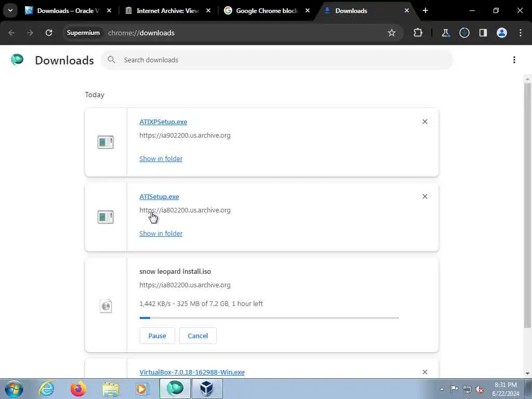Click the muted volume tray icon
532x399 pixels.
pyautogui.click(x=480, y=390)
